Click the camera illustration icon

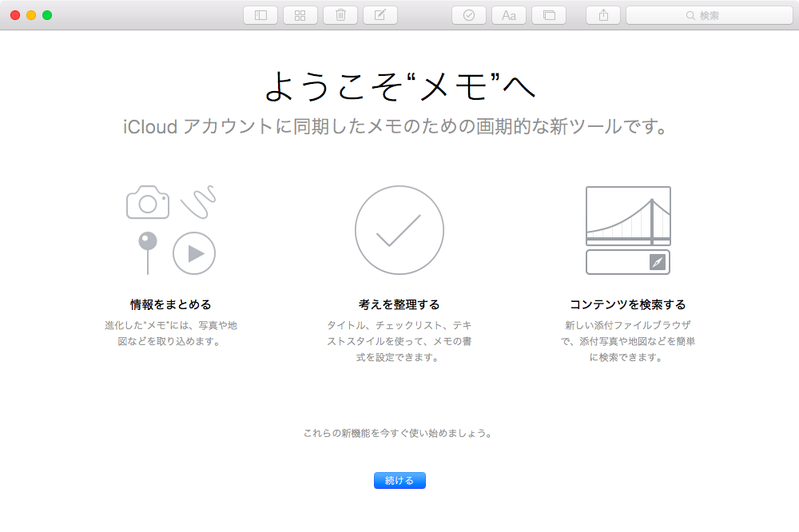[x=148, y=202]
